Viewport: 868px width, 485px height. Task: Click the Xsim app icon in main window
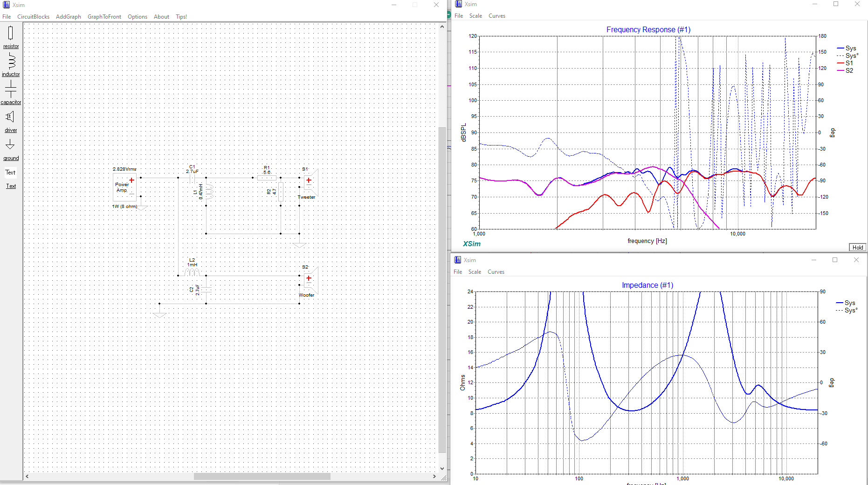pos(6,5)
